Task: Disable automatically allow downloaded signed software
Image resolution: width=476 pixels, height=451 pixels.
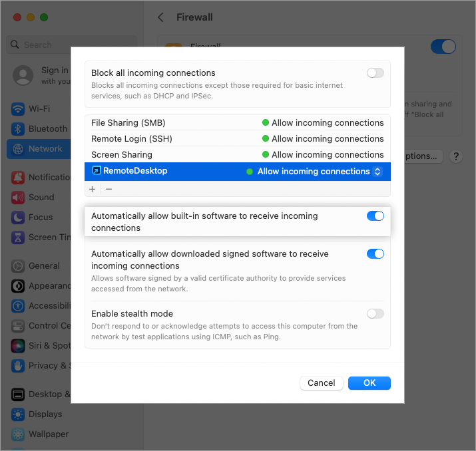Action: point(375,254)
